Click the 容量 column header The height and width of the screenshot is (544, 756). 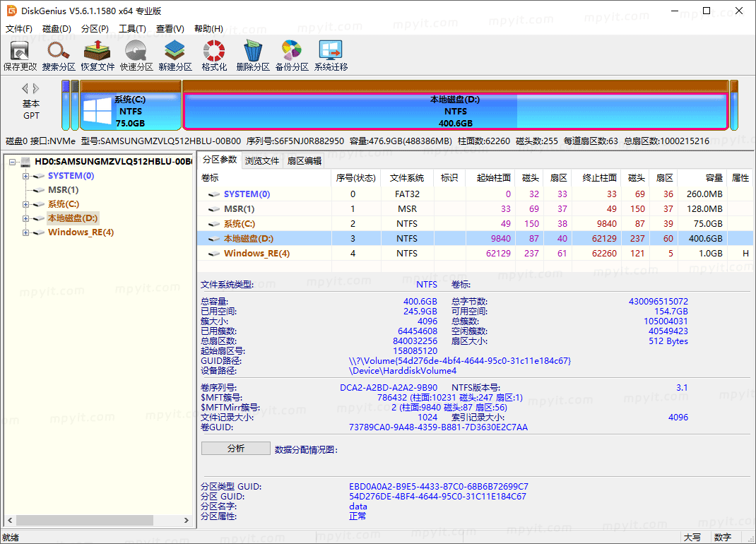702,178
